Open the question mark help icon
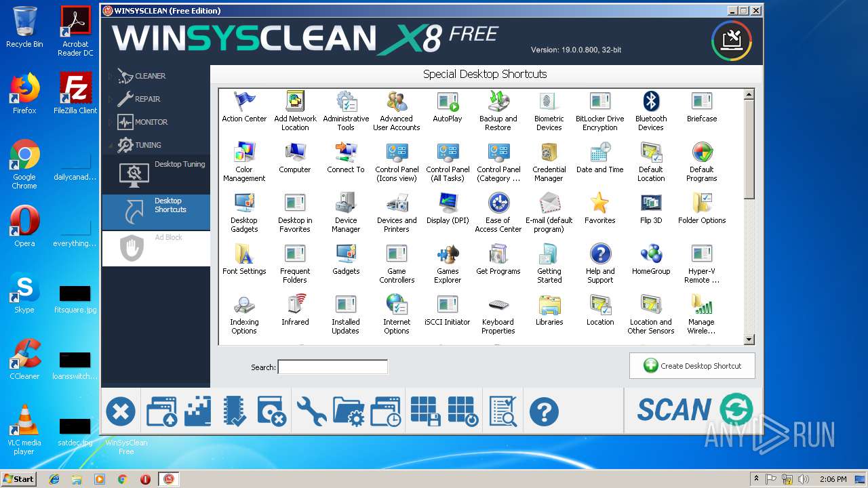The image size is (868, 488). 544,411
